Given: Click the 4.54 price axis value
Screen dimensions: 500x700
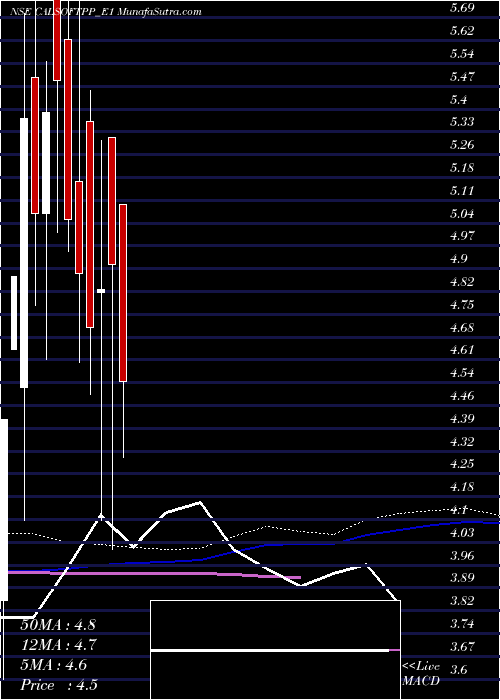Looking at the screenshot, I should [x=461, y=373].
